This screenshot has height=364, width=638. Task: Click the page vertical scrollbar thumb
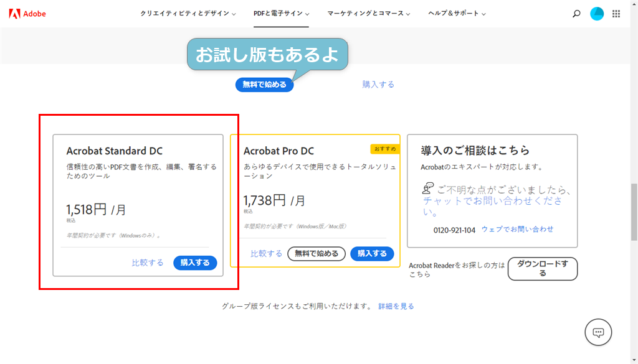coord(634,212)
